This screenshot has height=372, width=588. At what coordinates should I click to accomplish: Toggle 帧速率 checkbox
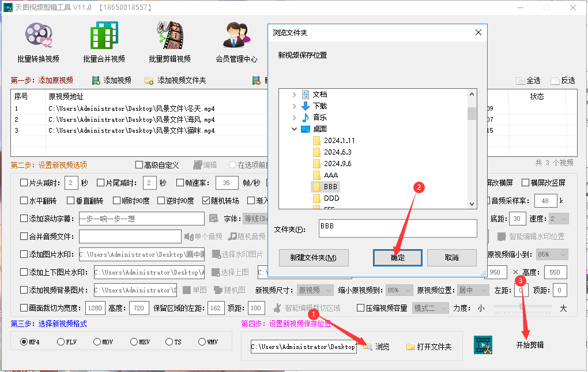[180, 183]
